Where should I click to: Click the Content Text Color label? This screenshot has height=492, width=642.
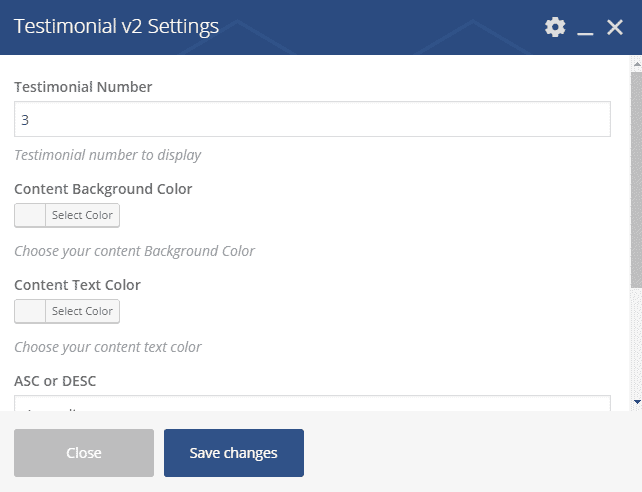click(x=77, y=285)
